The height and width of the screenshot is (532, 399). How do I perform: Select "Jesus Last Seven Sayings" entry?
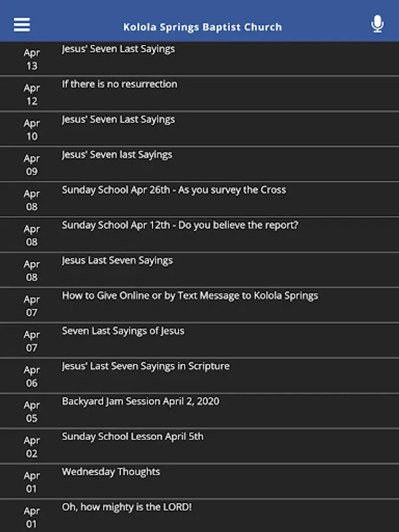click(x=117, y=261)
